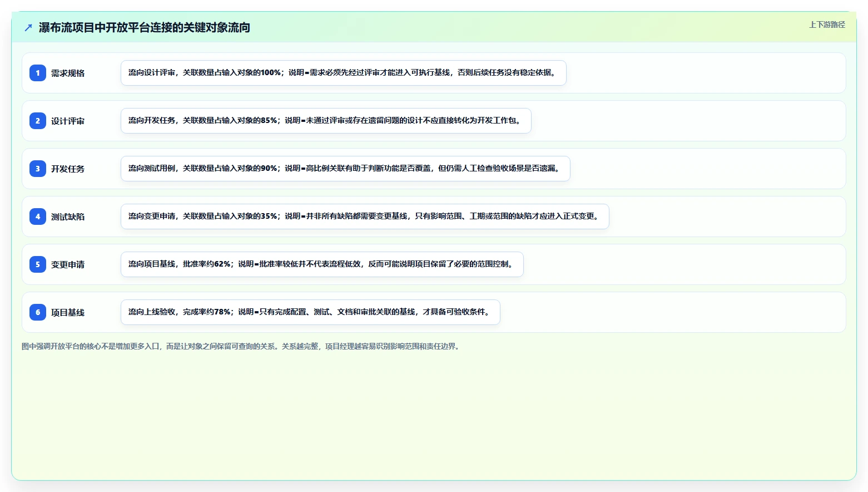Select step number badge 1
Screen dimensions: 868x492
coord(38,73)
